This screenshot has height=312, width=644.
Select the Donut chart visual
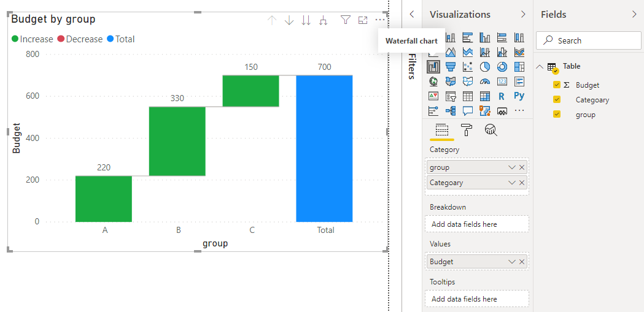click(x=502, y=66)
